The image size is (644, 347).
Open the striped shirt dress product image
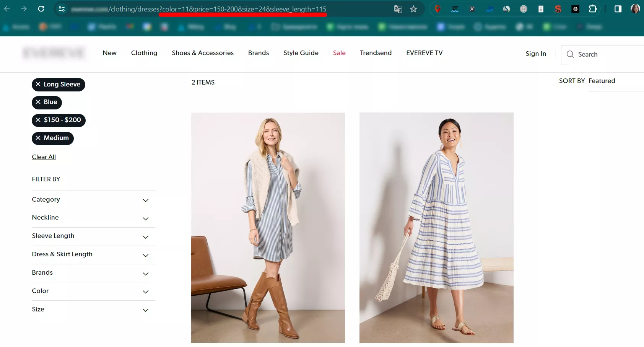[268, 228]
